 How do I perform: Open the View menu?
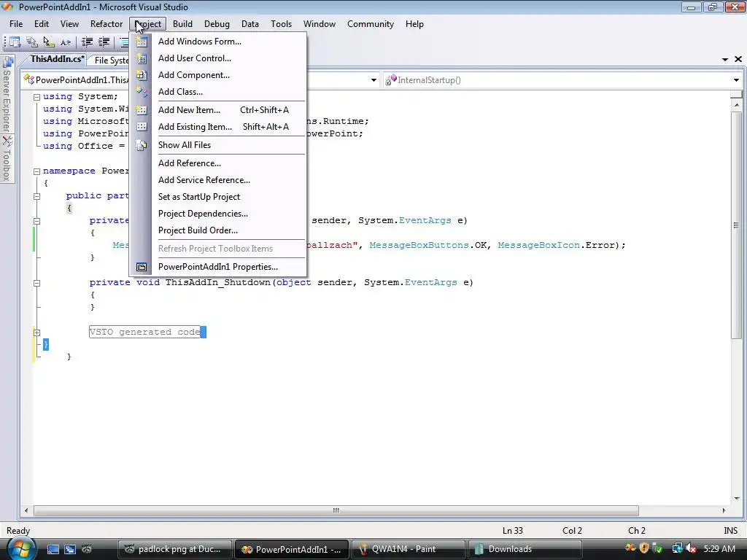[69, 24]
